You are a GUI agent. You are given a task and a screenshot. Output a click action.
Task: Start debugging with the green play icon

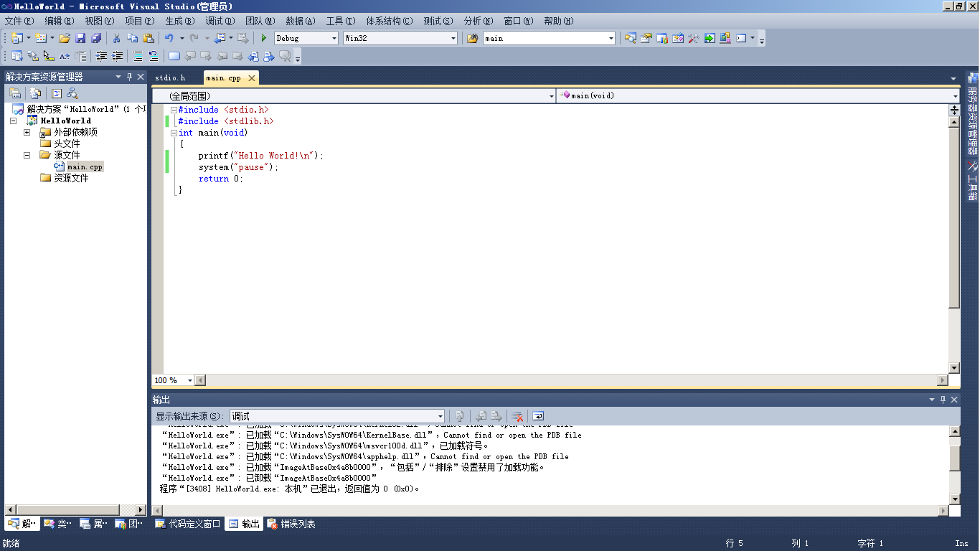point(264,38)
